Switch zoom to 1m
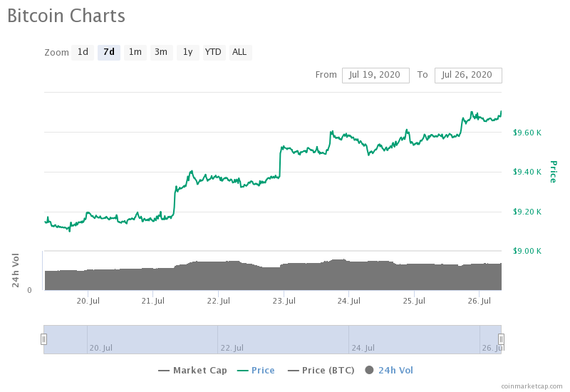The image size is (570, 392). (x=135, y=52)
